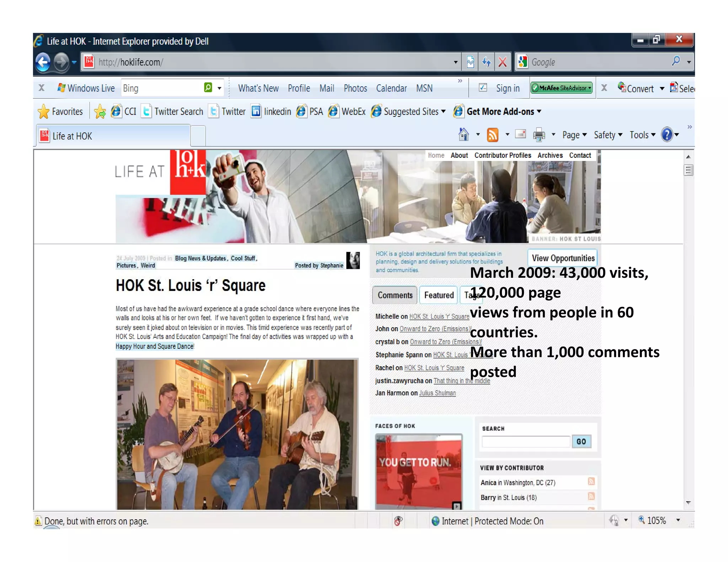Image resolution: width=728 pixels, height=562 pixels.
Task: Click the Print printer icon
Action: point(539,135)
